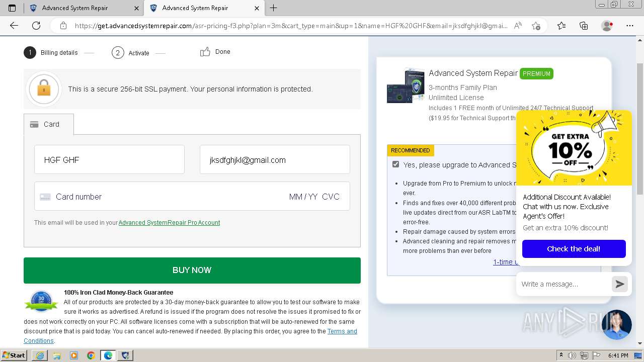Click the 100% Iron Clad Money-Back Guarantee heading

(118, 293)
